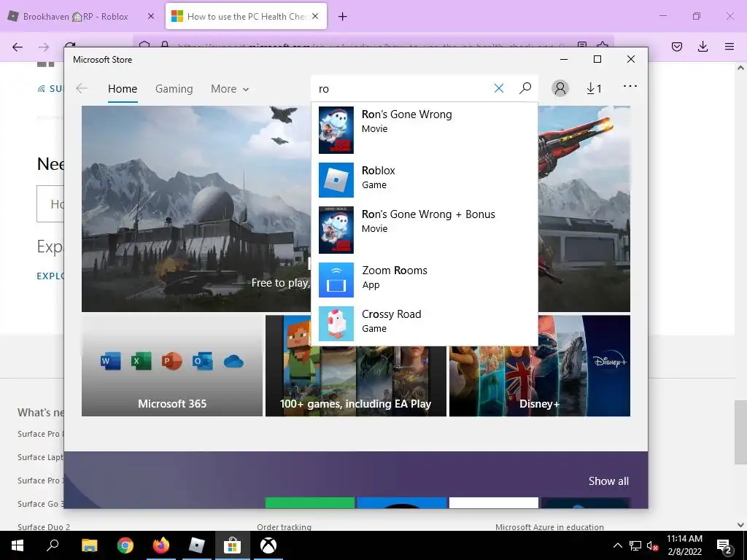Reload the Firefox page
This screenshot has width=747, height=560.
tap(70, 46)
